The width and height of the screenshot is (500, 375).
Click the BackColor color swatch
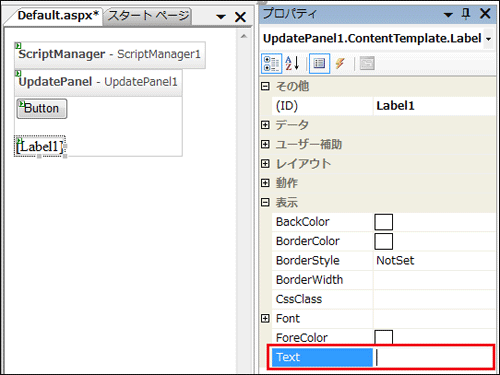pyautogui.click(x=383, y=222)
